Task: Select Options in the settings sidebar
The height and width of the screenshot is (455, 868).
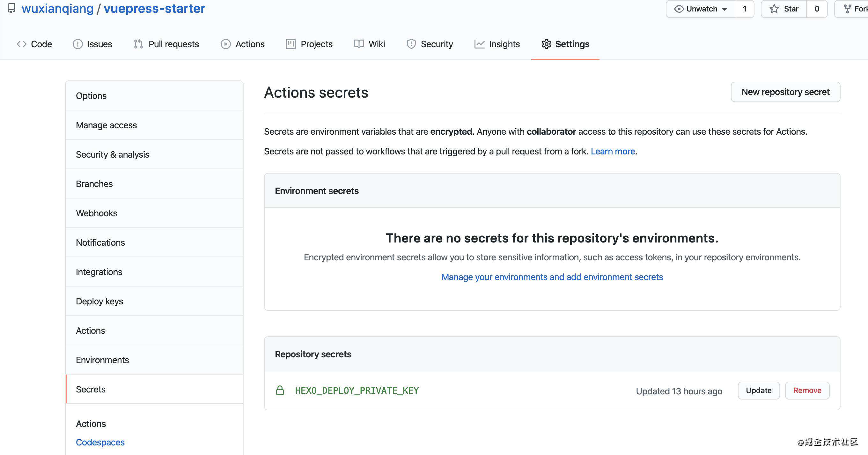Action: coord(154,96)
